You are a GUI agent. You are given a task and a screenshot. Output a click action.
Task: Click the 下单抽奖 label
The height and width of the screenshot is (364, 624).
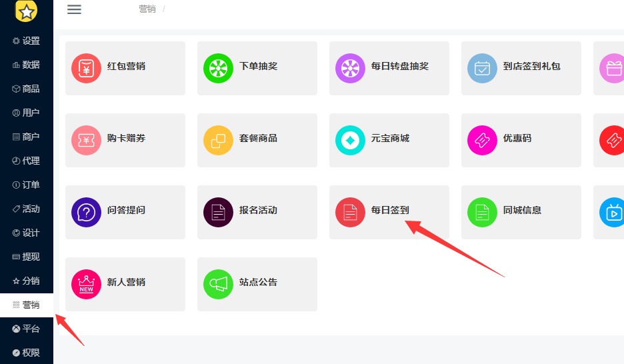click(x=258, y=66)
